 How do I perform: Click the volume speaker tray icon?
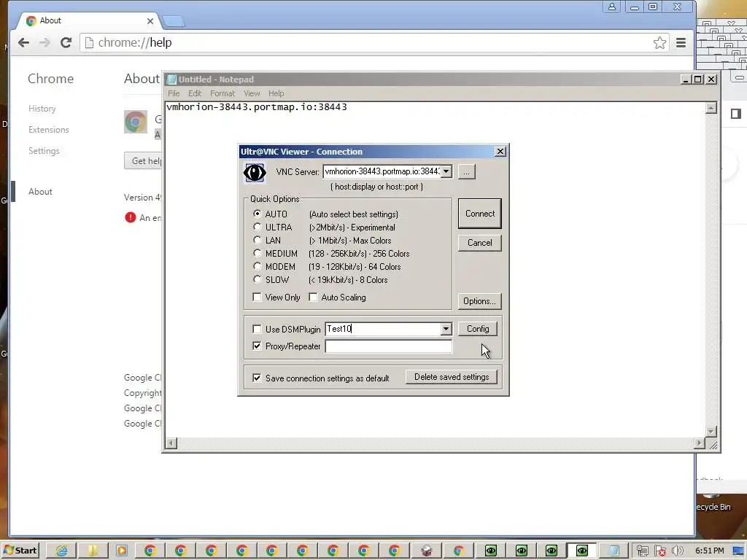click(677, 551)
